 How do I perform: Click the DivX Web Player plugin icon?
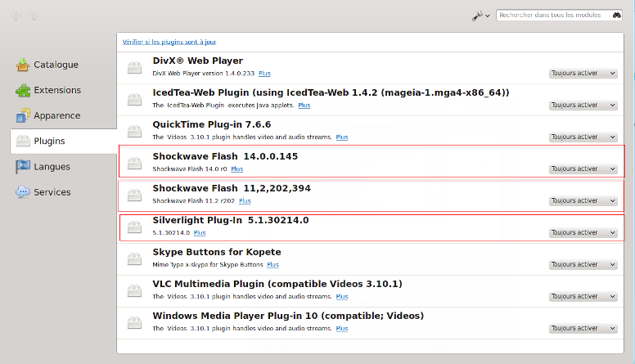click(134, 67)
